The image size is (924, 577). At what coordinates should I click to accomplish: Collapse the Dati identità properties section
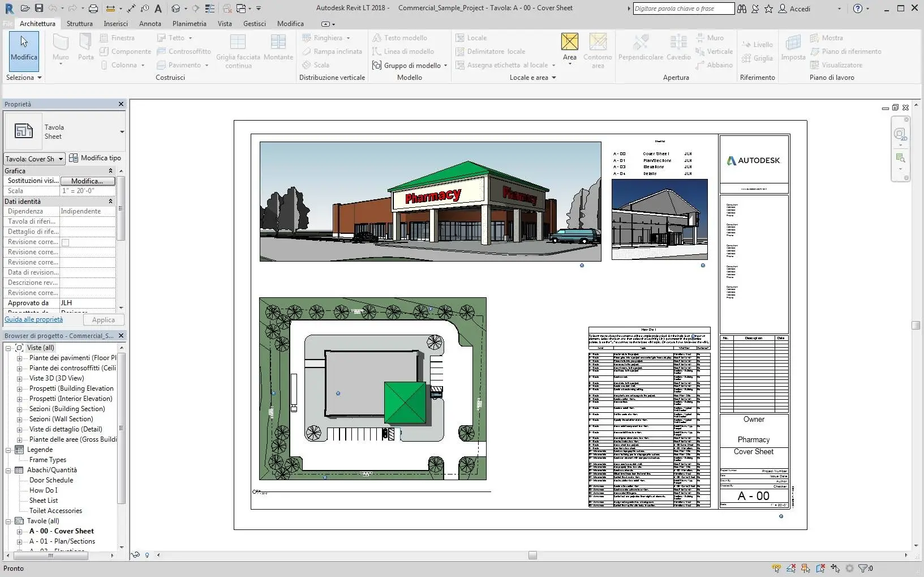[x=110, y=202]
